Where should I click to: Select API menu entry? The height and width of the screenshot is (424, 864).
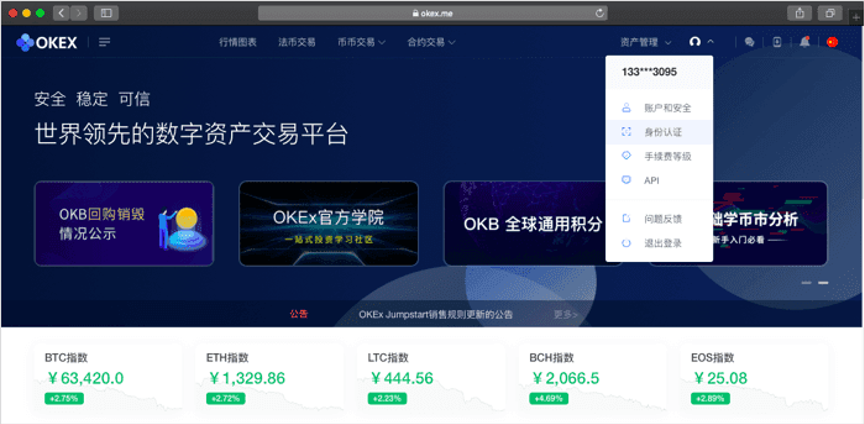pos(659,180)
